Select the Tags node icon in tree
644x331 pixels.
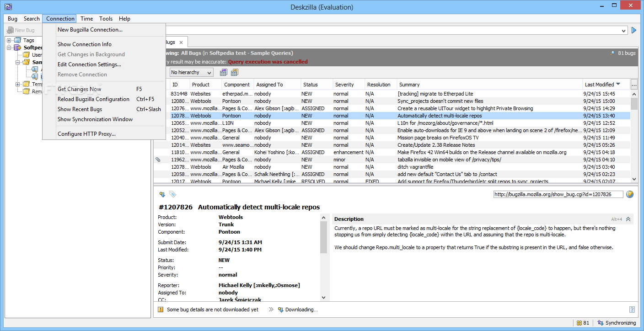(x=18, y=41)
